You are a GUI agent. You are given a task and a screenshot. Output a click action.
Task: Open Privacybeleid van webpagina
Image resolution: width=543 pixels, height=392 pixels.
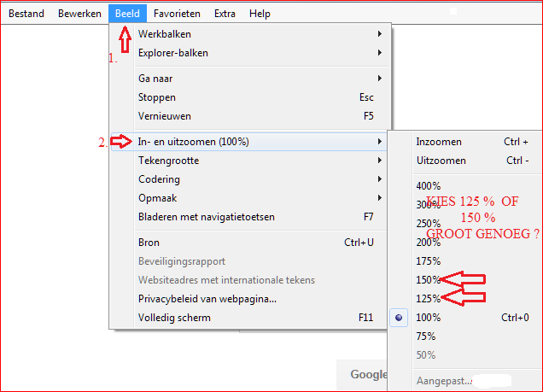207,299
